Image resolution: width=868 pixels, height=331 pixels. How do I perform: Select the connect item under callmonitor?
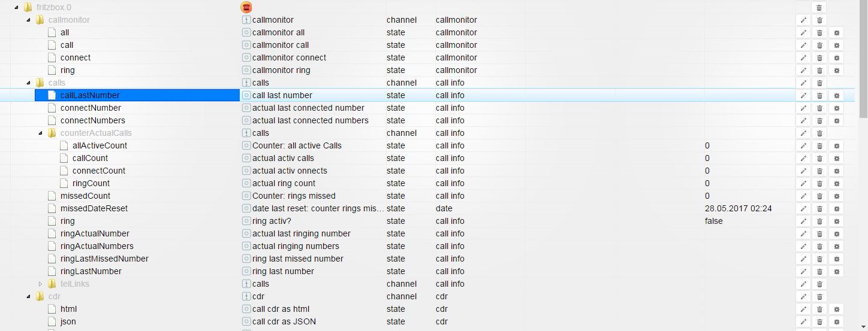pyautogui.click(x=76, y=57)
